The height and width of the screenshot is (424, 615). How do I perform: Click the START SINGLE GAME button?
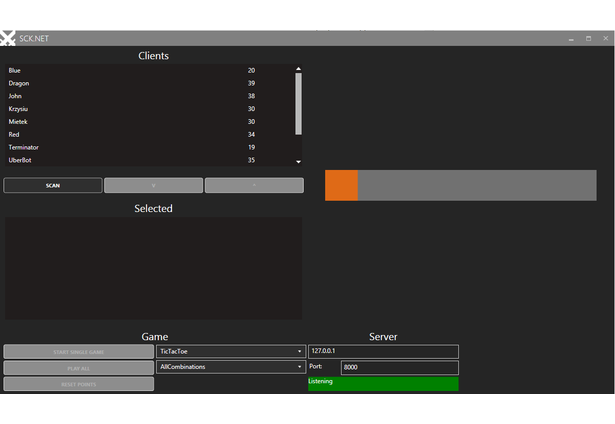pyautogui.click(x=78, y=352)
